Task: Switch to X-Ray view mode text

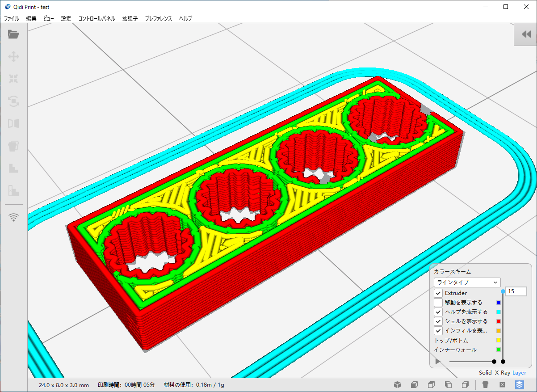Action: pos(502,373)
